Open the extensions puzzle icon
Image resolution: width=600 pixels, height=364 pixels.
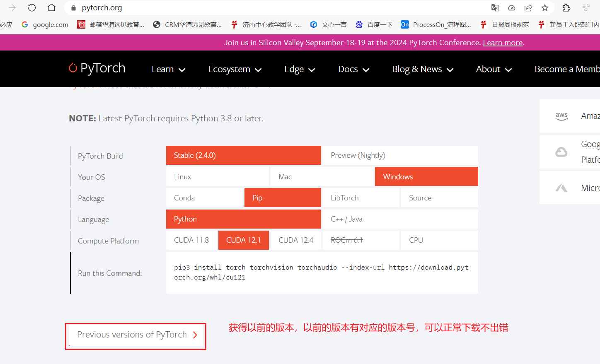(x=566, y=7)
